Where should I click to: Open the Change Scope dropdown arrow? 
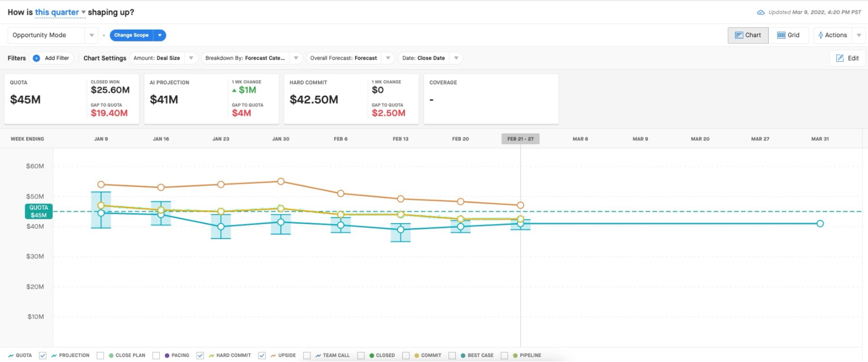click(159, 35)
